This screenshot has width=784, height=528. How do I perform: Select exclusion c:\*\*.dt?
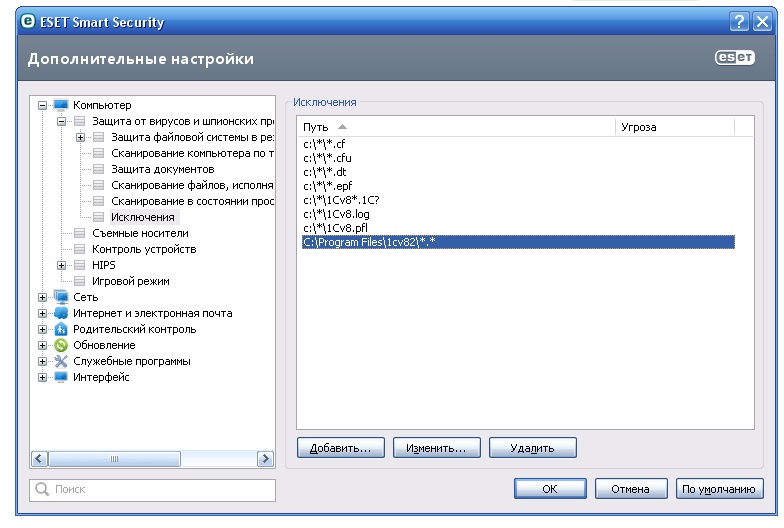[518, 172]
